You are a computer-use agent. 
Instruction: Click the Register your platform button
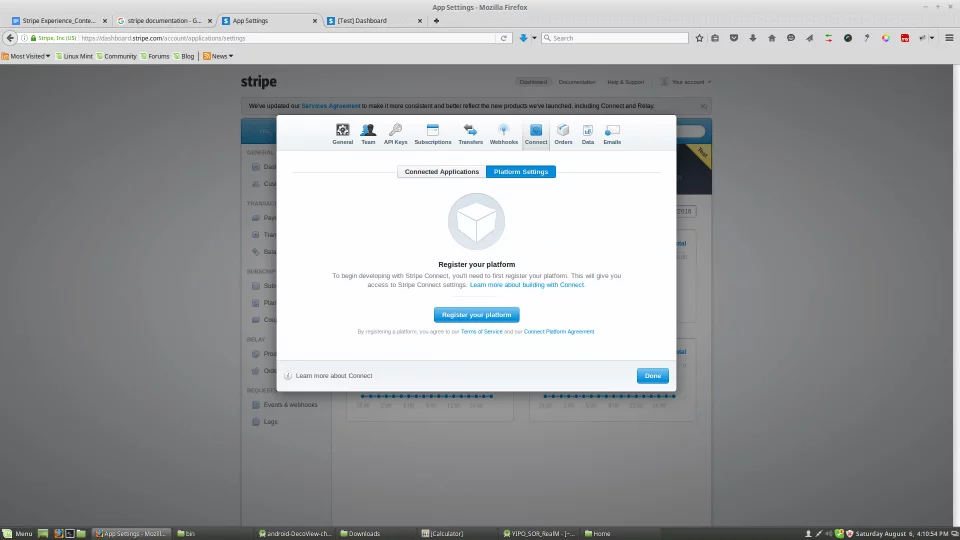476,315
